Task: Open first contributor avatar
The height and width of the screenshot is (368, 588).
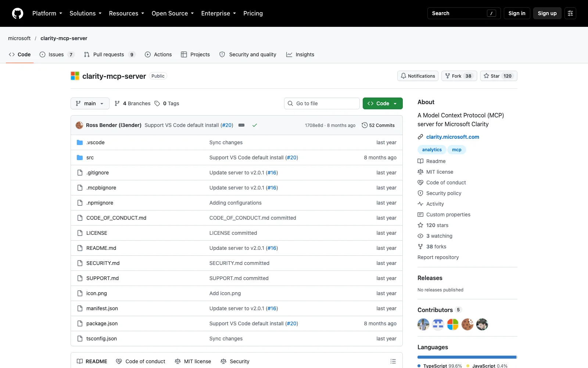Action: pos(423,324)
